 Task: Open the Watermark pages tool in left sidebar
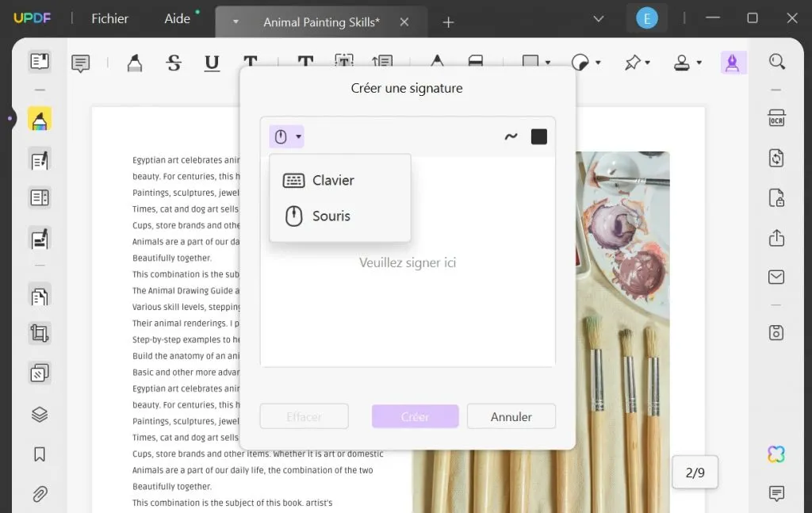coord(40,373)
